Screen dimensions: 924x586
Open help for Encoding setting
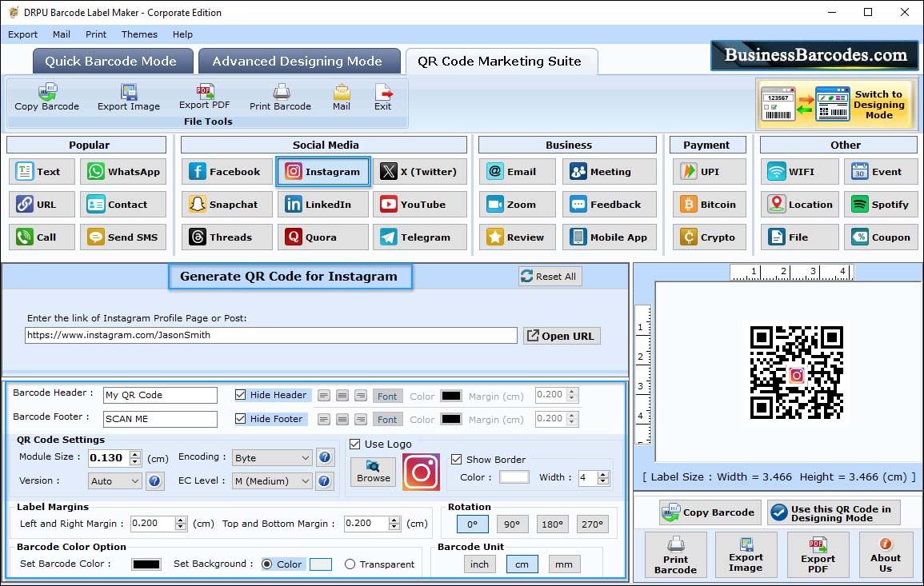click(x=325, y=457)
